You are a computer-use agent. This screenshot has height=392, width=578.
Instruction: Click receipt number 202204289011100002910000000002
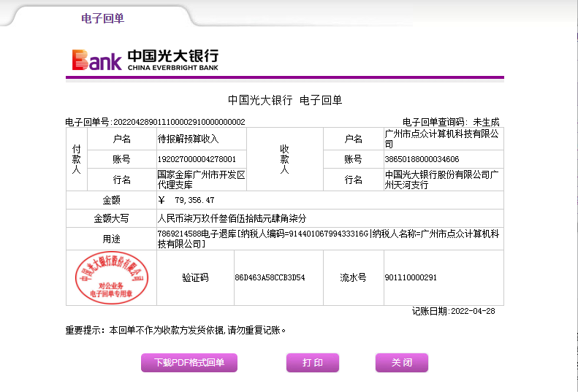point(179,122)
